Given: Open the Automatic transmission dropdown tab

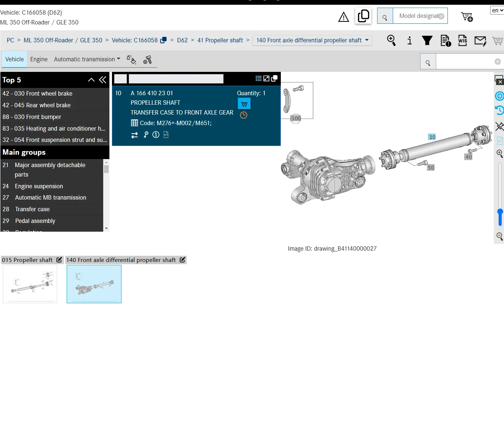Looking at the screenshot, I should (x=87, y=59).
